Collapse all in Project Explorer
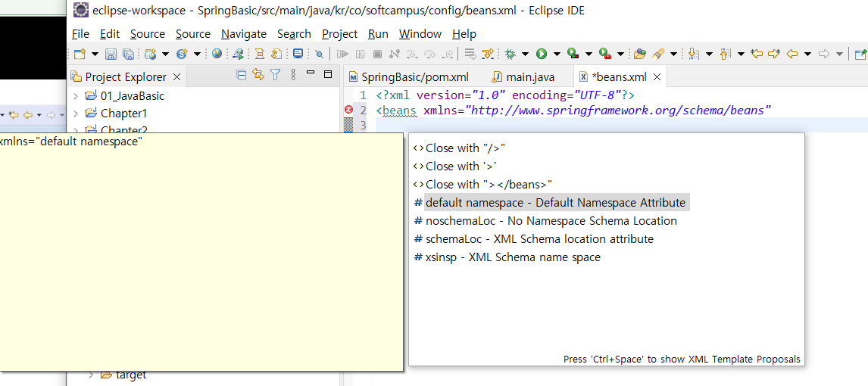The image size is (868, 386). tap(242, 75)
